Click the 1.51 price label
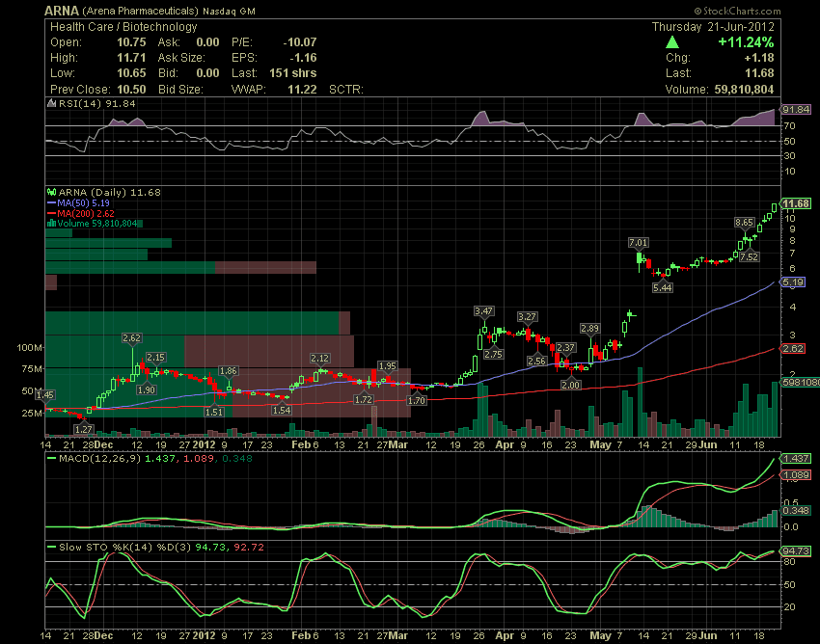Screen dimensions: 820x644 click(214, 412)
